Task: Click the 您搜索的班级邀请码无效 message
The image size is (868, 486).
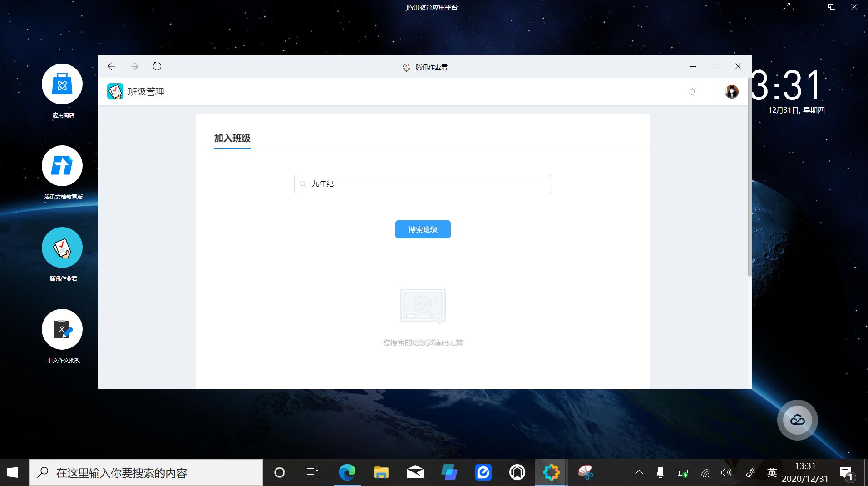Action: [x=423, y=342]
